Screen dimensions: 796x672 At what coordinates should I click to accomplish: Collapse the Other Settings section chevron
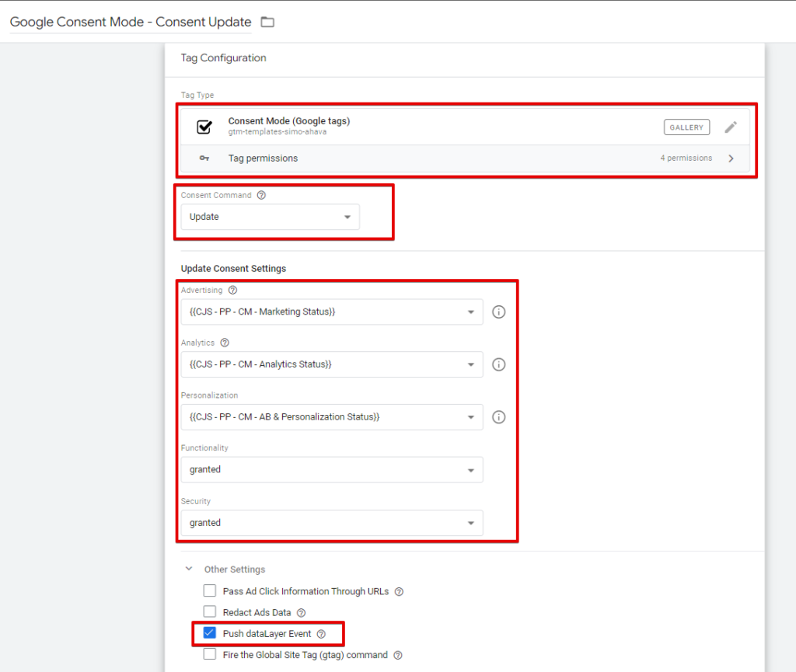[x=189, y=569]
